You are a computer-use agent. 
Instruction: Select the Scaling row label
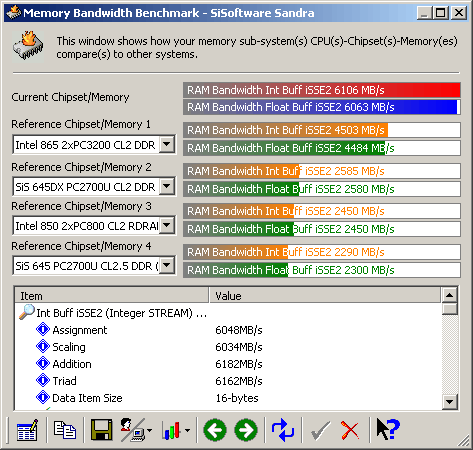69,347
